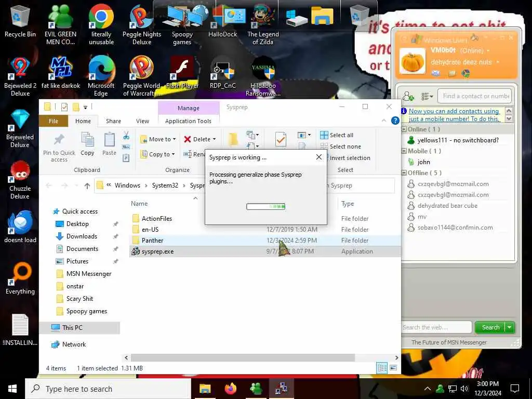Click add a contact icon in Messenger
This screenshot has width=532, height=399.
click(x=408, y=96)
